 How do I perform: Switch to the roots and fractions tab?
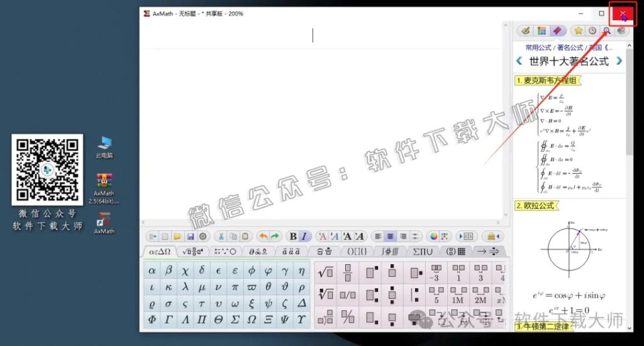192,252
